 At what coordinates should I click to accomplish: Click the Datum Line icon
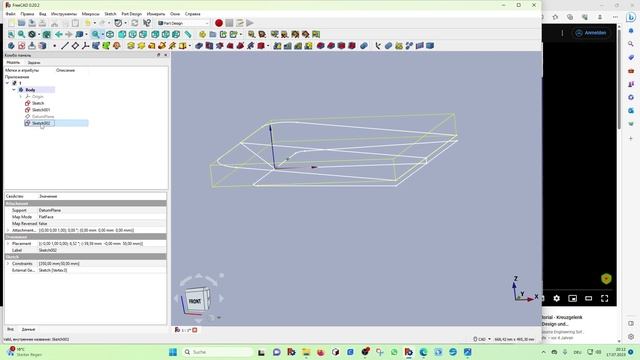coord(64,46)
